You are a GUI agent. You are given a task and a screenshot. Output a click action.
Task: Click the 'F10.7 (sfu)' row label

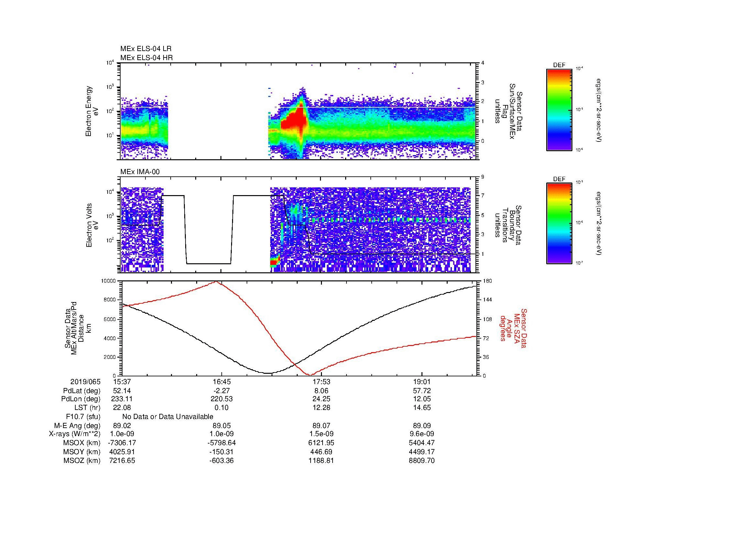(83, 417)
